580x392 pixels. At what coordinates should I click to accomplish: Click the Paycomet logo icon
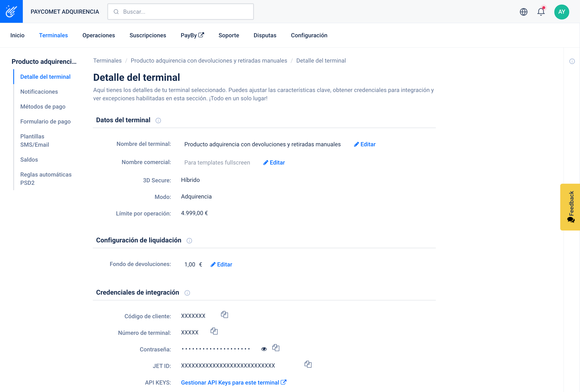point(11,11)
